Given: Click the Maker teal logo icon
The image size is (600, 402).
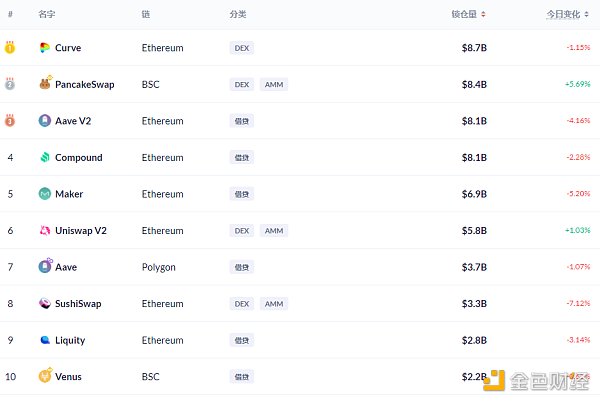Looking at the screenshot, I should coord(45,194).
